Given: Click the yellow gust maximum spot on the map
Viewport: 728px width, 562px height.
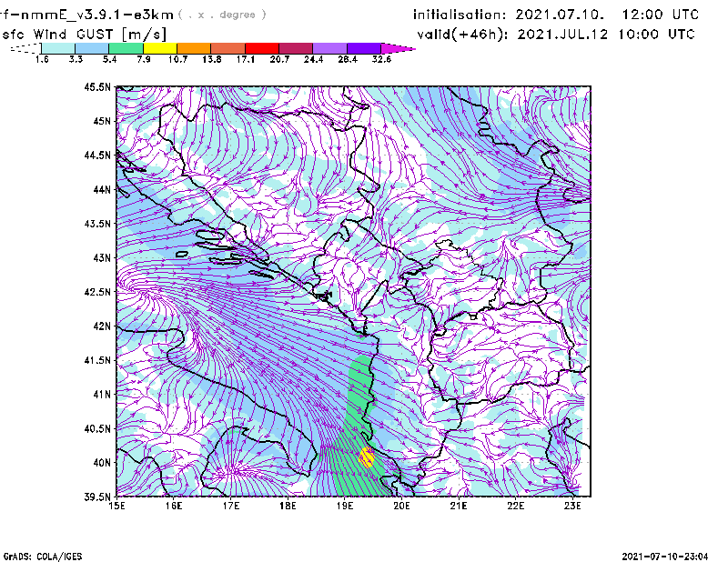Looking at the screenshot, I should (367, 457).
